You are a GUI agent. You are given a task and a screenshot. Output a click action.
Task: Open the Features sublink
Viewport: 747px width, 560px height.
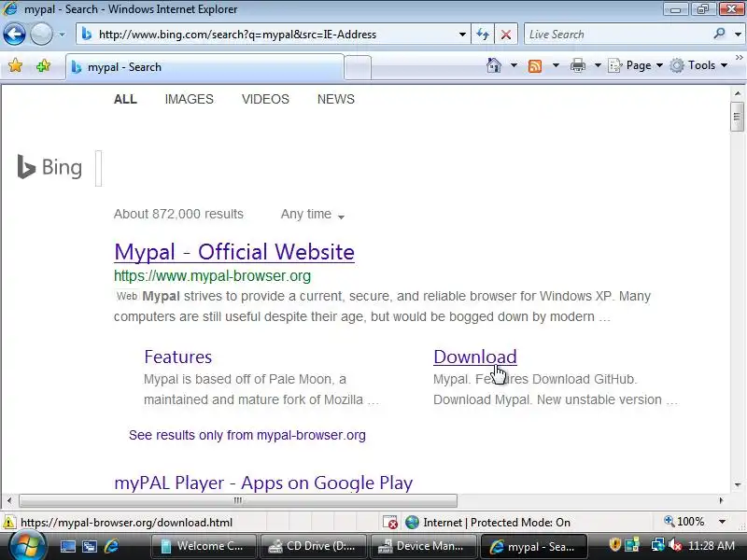tap(177, 357)
